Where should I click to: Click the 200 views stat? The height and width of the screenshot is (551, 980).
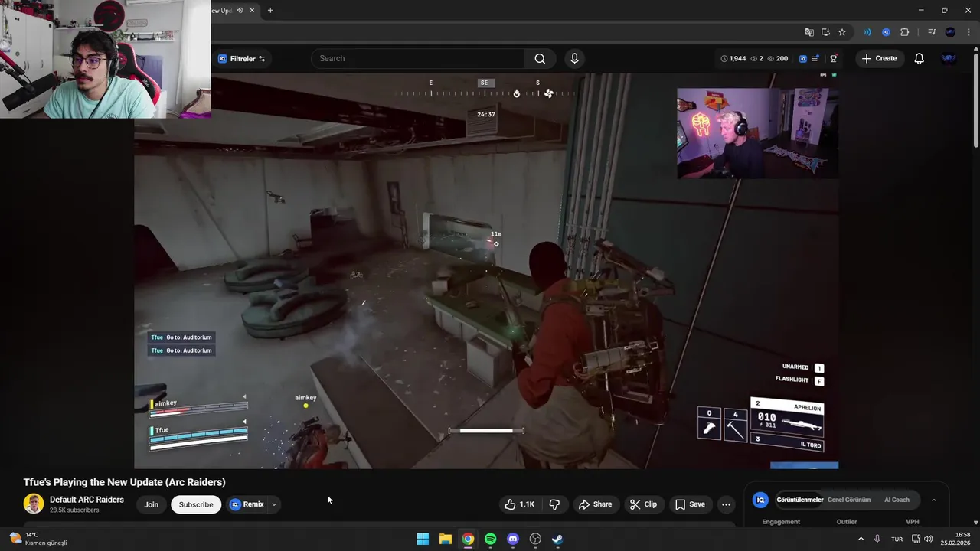[777, 59]
